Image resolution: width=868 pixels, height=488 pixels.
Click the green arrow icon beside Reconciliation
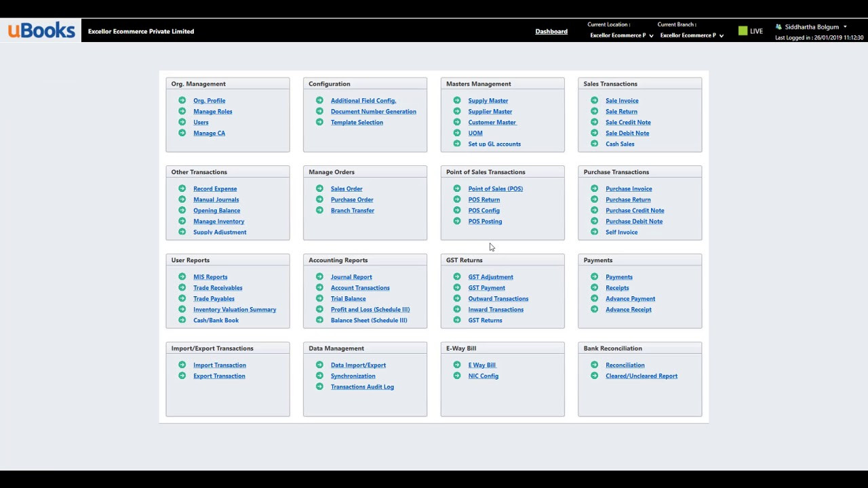(x=595, y=365)
